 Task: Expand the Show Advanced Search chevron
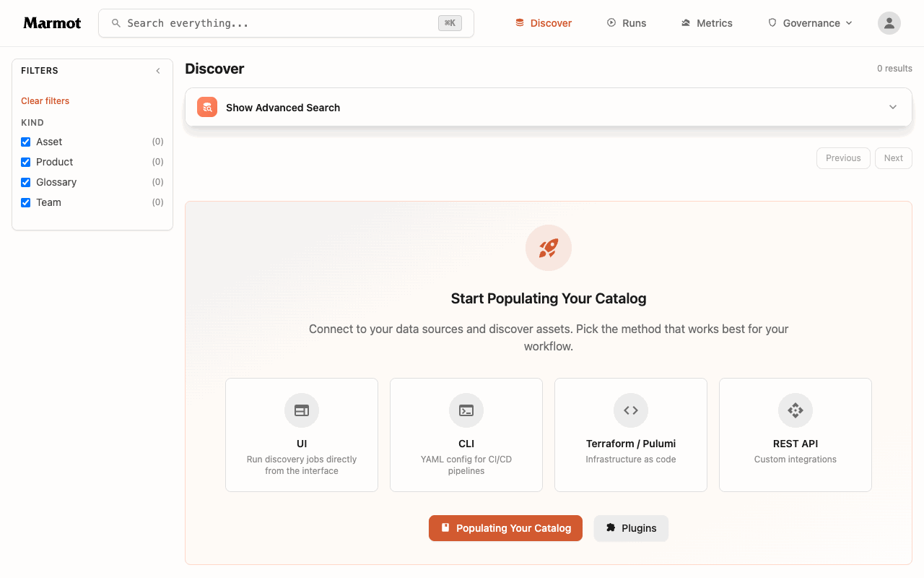point(893,107)
